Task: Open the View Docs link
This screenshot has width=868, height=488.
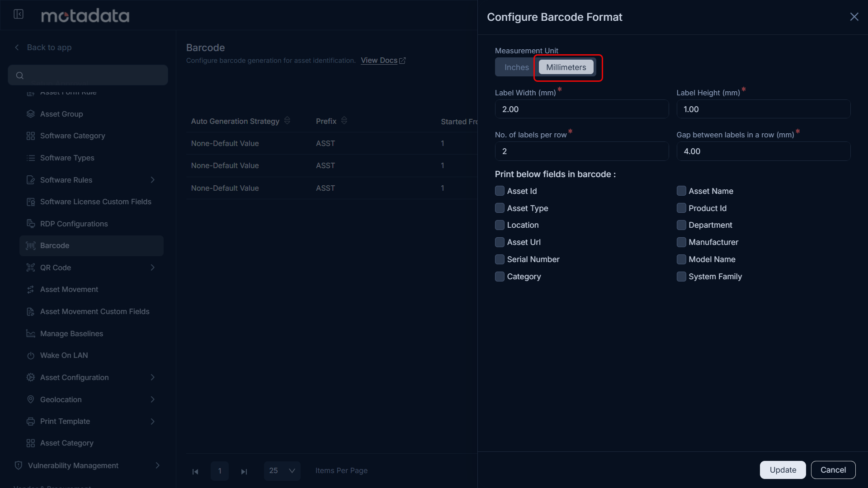Action: pyautogui.click(x=383, y=61)
